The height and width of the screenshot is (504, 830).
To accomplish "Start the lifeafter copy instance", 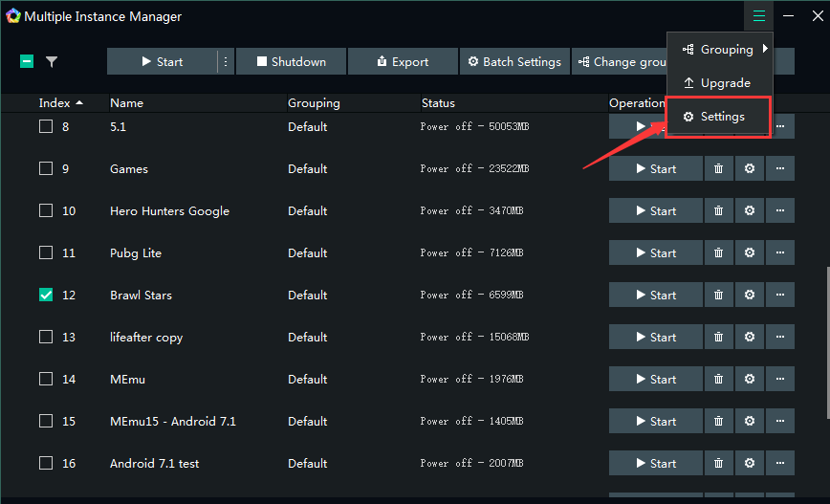I will (x=655, y=338).
